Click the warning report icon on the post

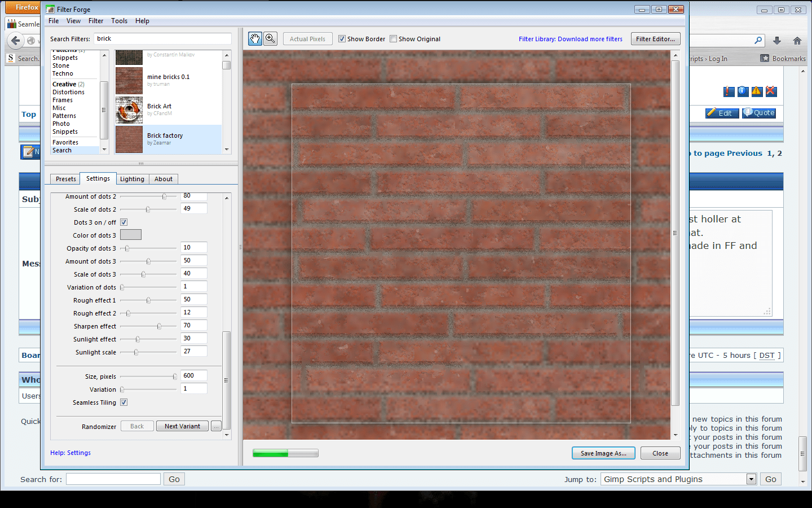pos(756,91)
